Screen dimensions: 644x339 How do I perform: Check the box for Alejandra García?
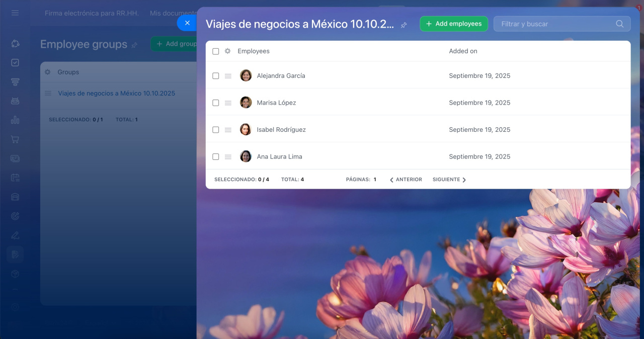pos(216,76)
